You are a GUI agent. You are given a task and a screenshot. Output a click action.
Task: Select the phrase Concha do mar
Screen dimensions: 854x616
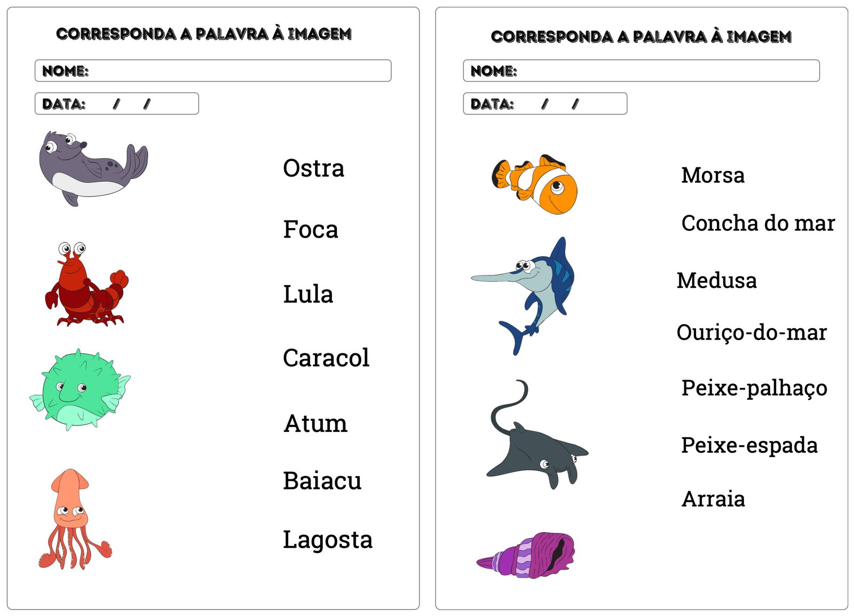click(758, 223)
